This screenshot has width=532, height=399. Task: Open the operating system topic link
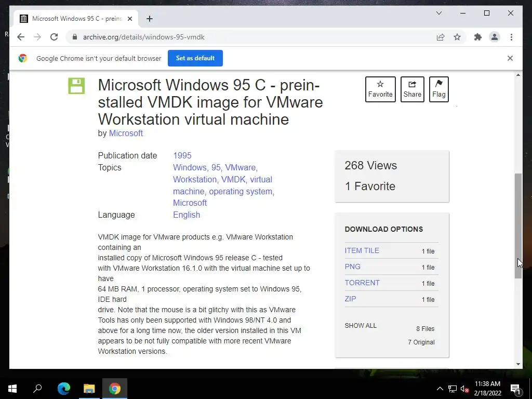[x=241, y=191]
